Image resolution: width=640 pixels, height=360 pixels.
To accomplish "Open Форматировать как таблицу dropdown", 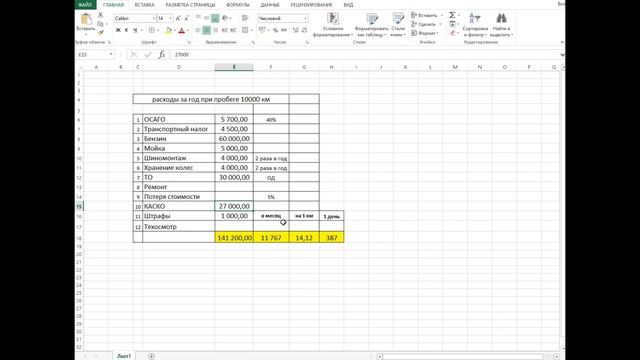I will (371, 25).
